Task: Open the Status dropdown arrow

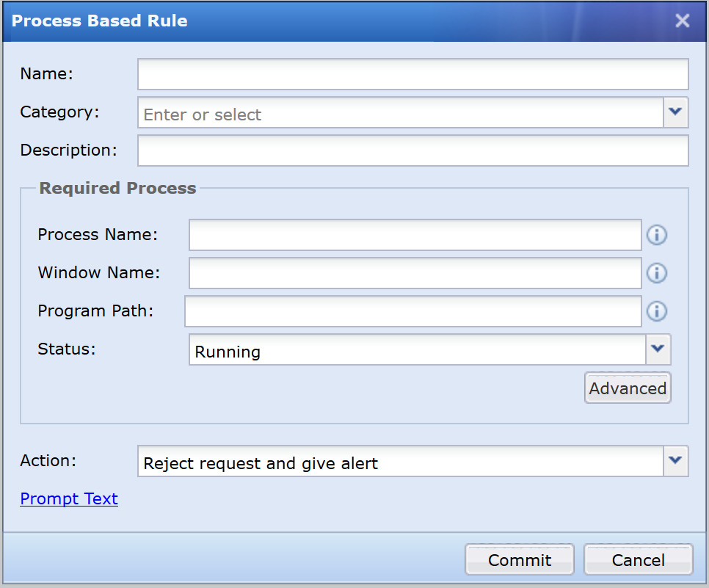Action: tap(658, 349)
